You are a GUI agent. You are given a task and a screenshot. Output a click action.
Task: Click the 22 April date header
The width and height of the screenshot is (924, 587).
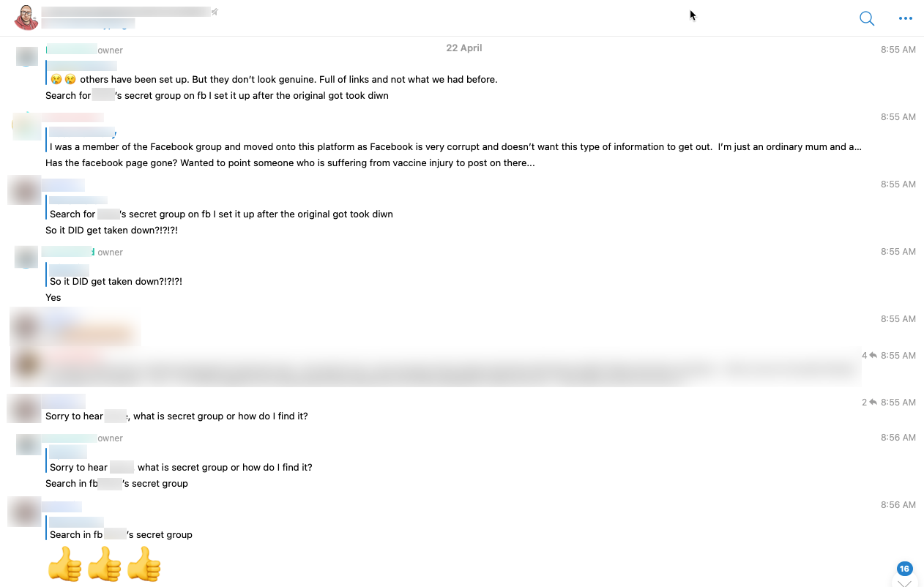(464, 48)
